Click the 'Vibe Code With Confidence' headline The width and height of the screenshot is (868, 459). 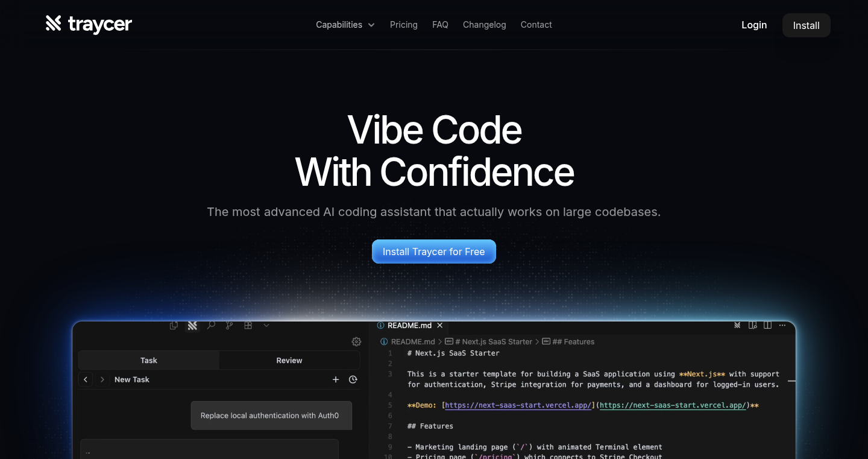[x=435, y=151]
